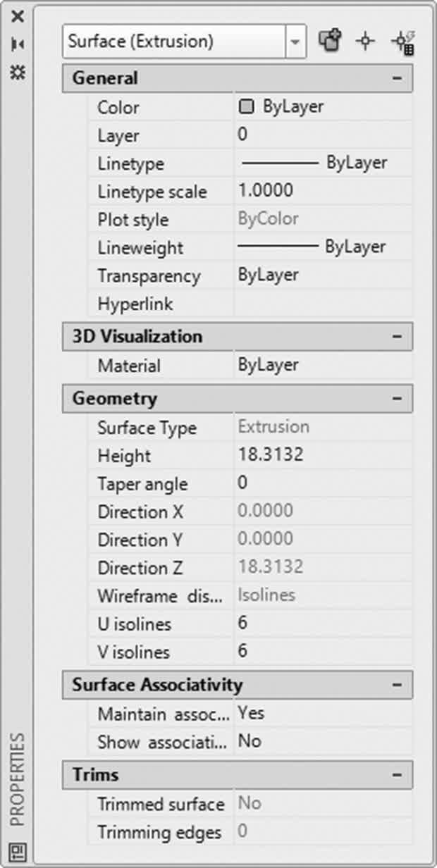This screenshot has height=868, width=437.
Task: Select the Linetype scale value 1.0000
Action: tap(323, 191)
